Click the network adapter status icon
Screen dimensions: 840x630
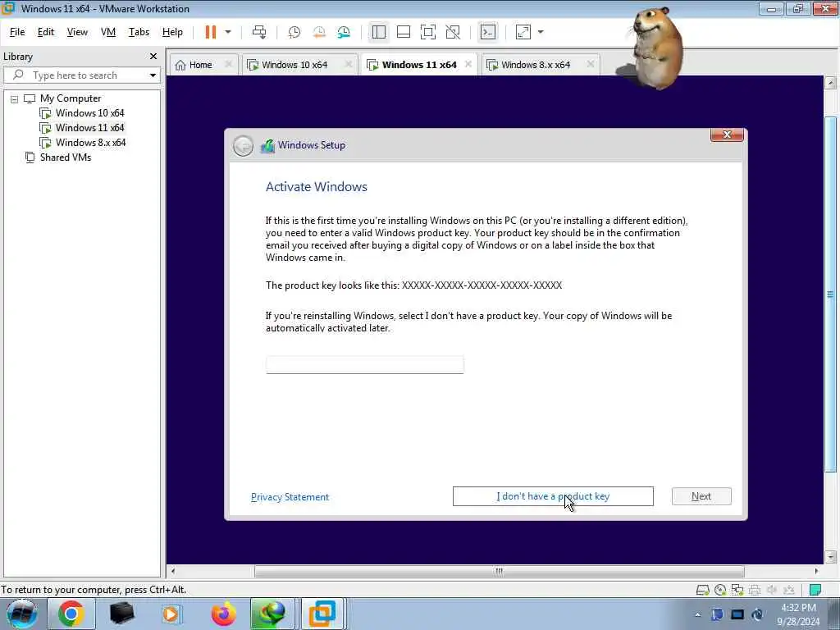[x=737, y=590]
